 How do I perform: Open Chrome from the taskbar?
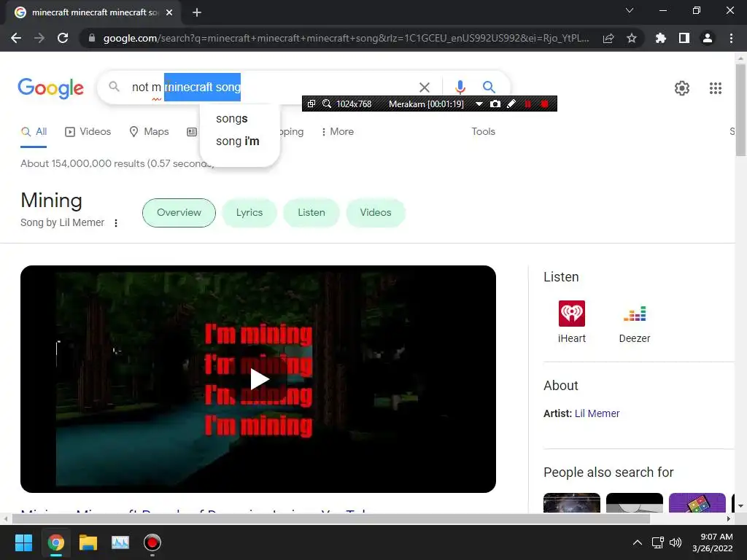tap(55, 542)
